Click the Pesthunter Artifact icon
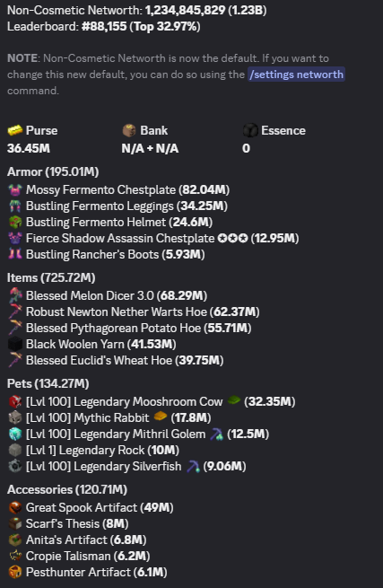Image resolution: width=383 pixels, height=588 pixels. [15, 572]
